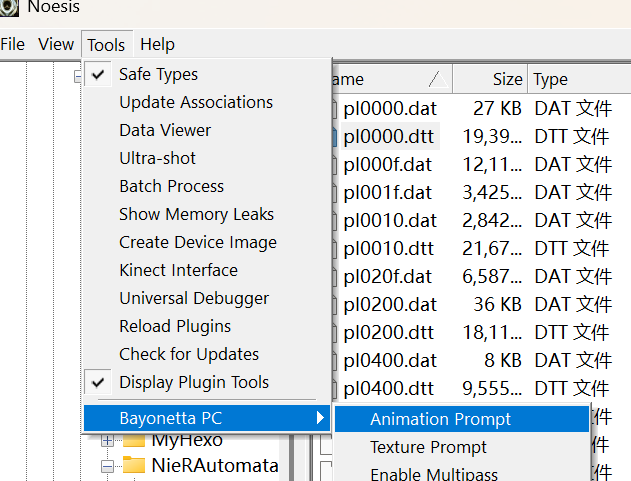This screenshot has height=481, width=631.
Task: Disable Display Plugin Tools
Action: [x=193, y=382]
